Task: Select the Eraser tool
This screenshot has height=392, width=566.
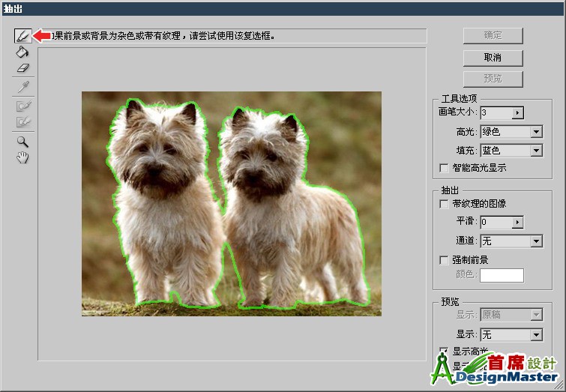Action: pos(22,68)
